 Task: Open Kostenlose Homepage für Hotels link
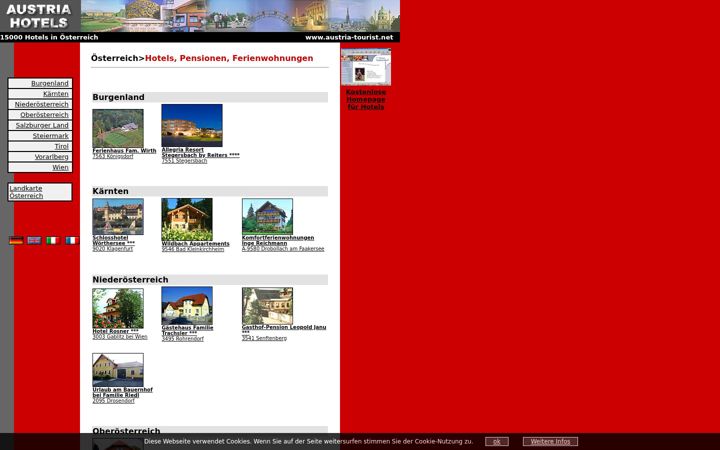pyautogui.click(x=366, y=100)
